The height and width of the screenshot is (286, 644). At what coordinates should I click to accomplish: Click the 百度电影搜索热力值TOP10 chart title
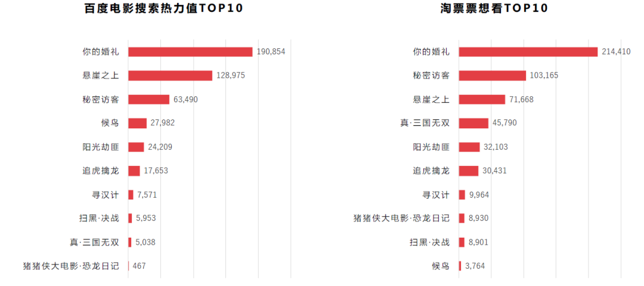click(163, 8)
